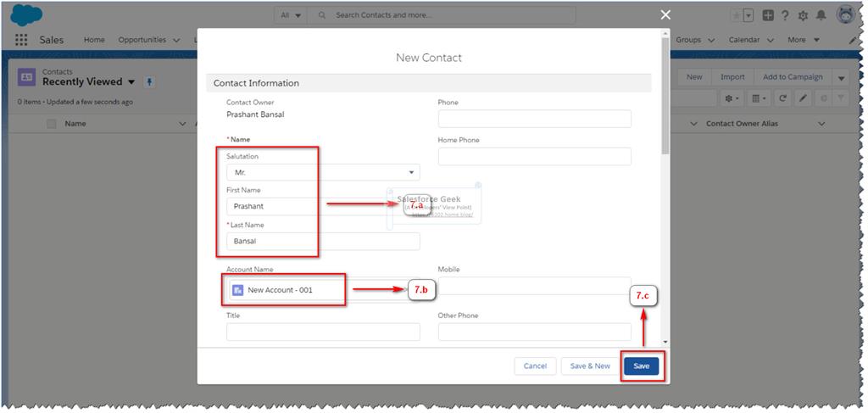Open the Name column header chevron
Image resolution: width=868 pixels, height=413 pixels.
click(x=183, y=124)
